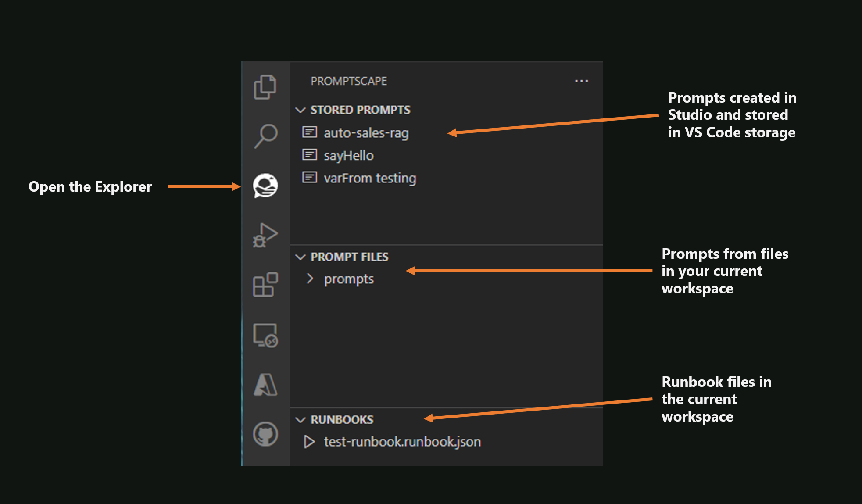Click the prompt icon beside sayHello
This screenshot has height=504, width=862.
(x=310, y=155)
